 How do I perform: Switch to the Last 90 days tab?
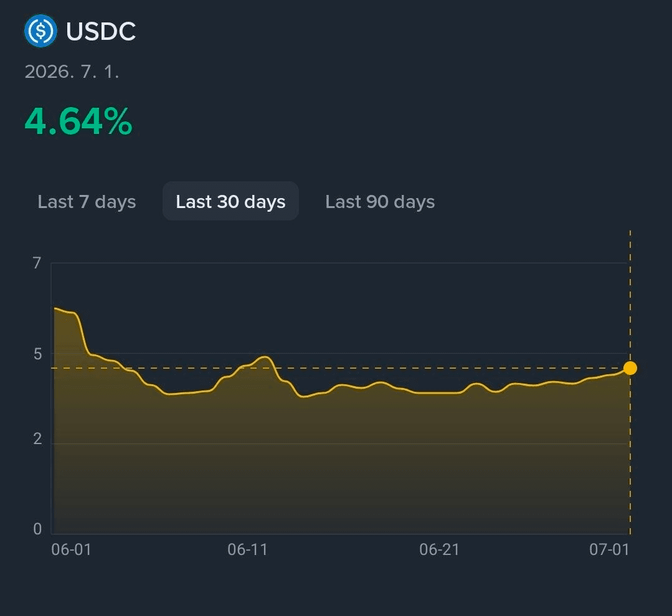coord(380,201)
